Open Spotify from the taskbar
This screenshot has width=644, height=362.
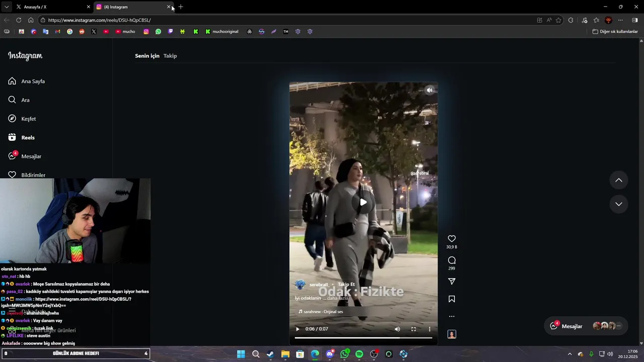click(359, 354)
